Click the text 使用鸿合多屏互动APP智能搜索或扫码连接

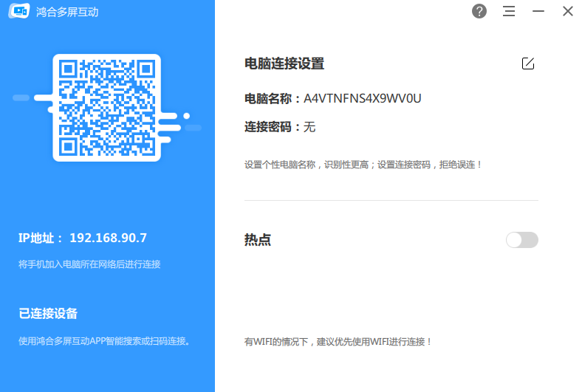[103, 341]
